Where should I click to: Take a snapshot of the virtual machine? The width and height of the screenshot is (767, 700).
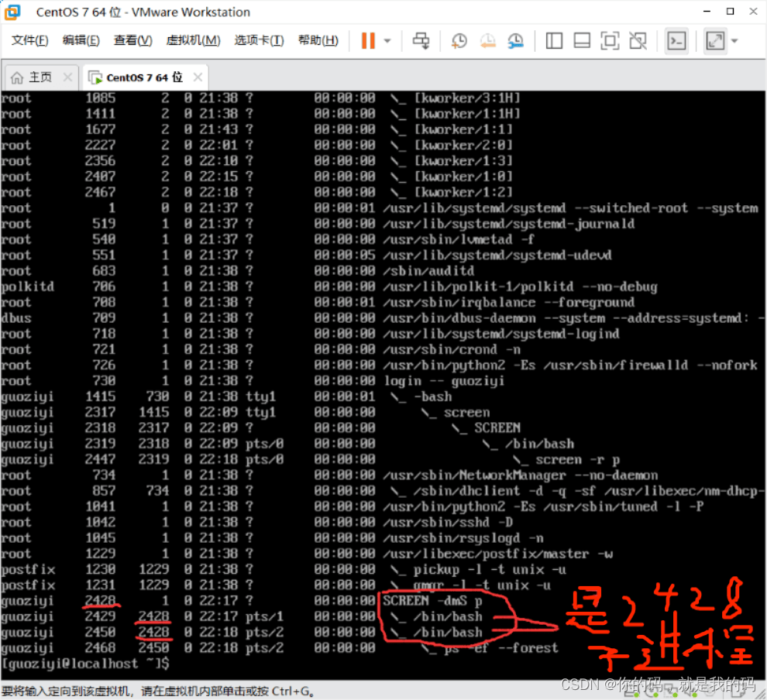pos(459,40)
